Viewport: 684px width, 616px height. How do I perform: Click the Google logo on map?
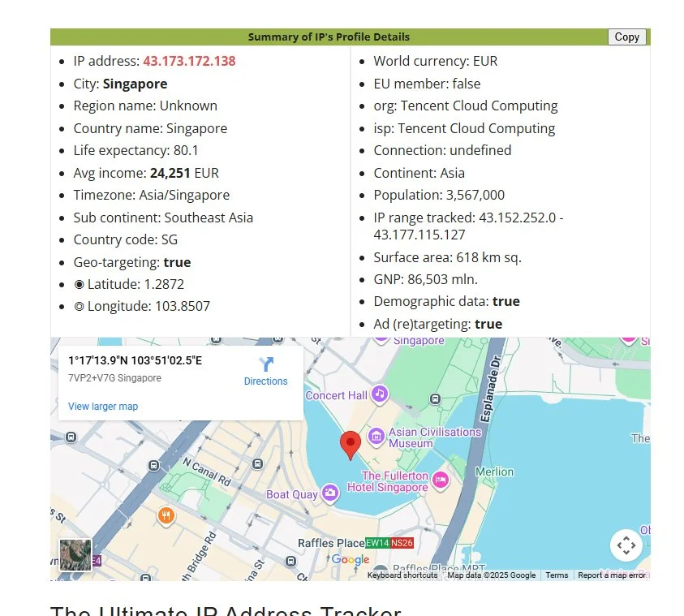[x=351, y=559]
